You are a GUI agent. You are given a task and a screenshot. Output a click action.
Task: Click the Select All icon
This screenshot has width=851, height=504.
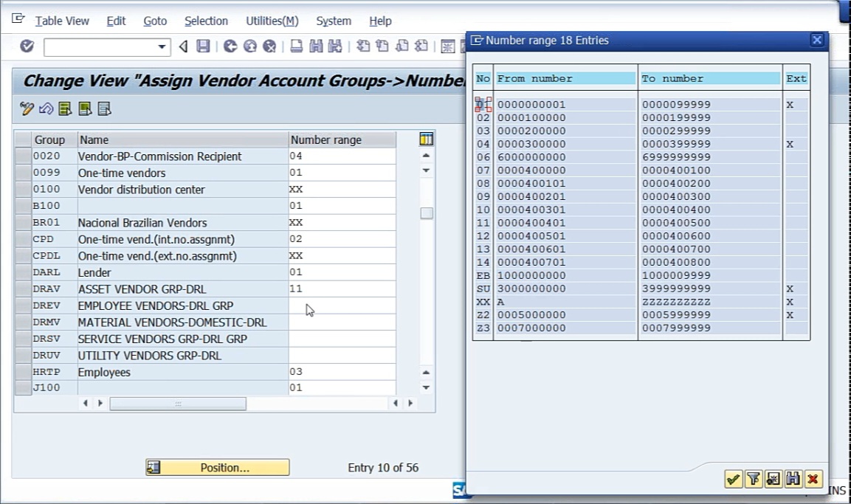click(65, 109)
